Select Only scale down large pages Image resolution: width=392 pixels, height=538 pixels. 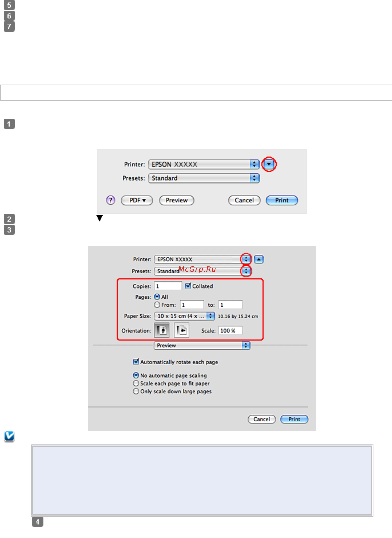(x=136, y=391)
